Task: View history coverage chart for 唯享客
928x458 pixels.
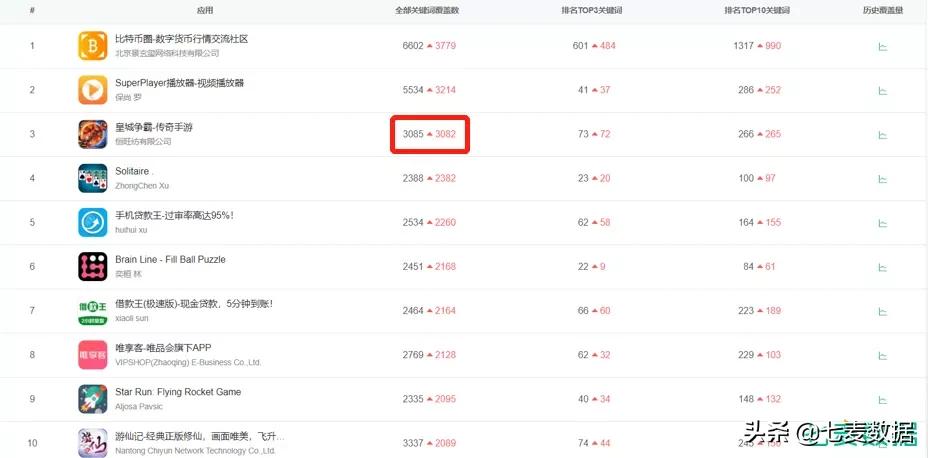Action: click(x=882, y=356)
